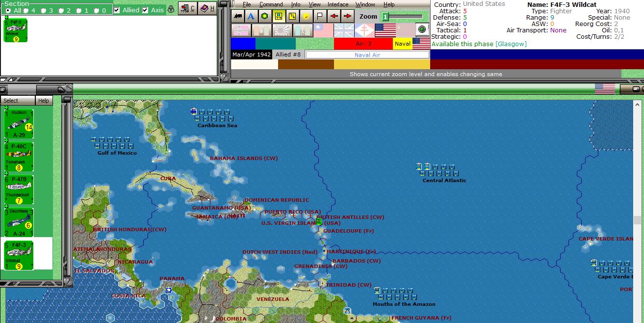Screen dimensions: 644x323
Task: Click the sun weather toolbar icon
Action: pyautogui.click(x=306, y=16)
